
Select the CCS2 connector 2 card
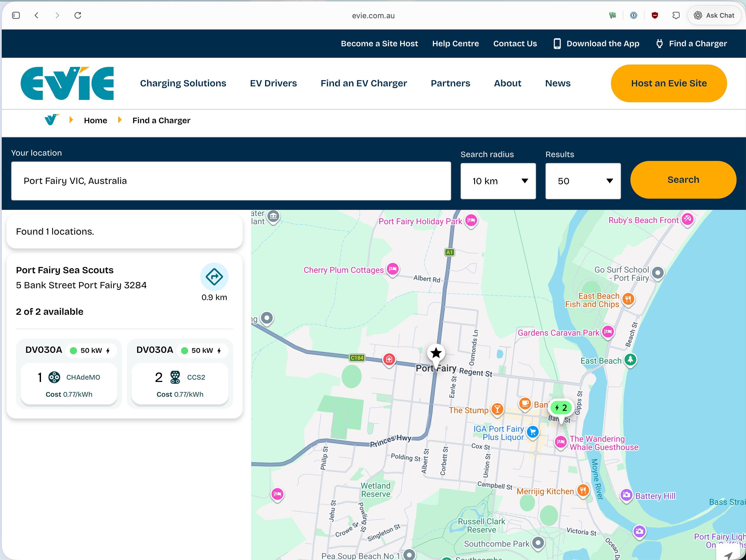(x=180, y=384)
